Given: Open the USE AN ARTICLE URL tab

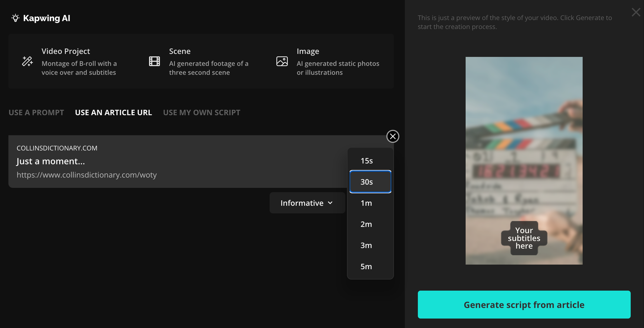Looking at the screenshot, I should point(113,112).
